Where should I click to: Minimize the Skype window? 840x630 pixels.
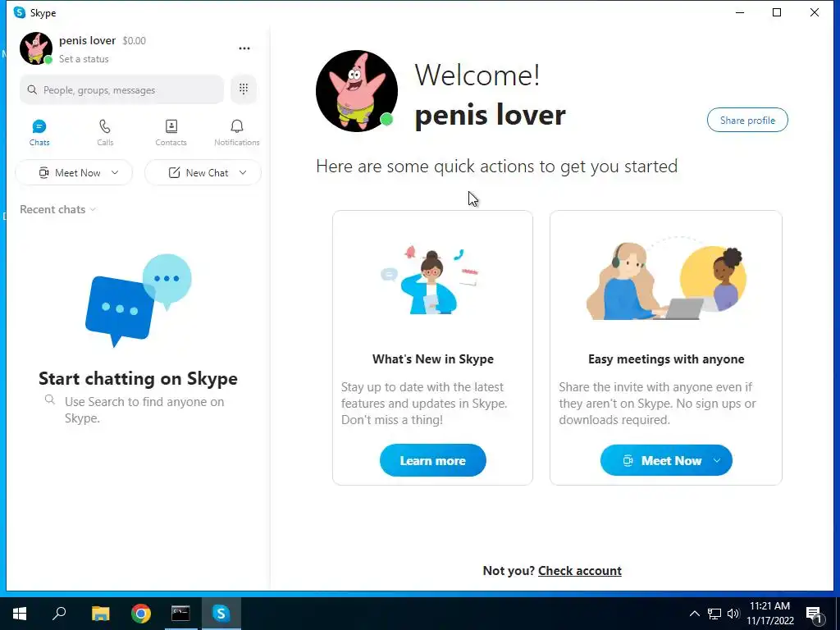click(740, 12)
